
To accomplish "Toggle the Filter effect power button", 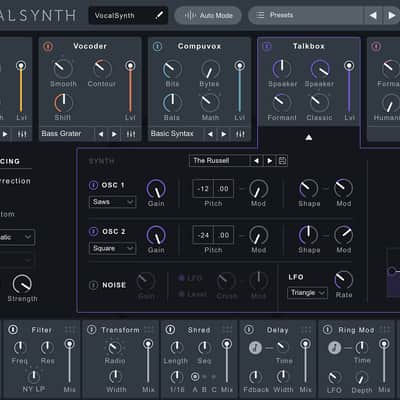I will point(13,330).
